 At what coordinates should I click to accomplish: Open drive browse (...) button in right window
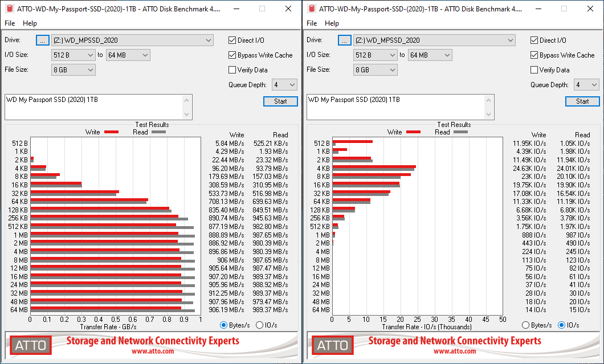345,40
